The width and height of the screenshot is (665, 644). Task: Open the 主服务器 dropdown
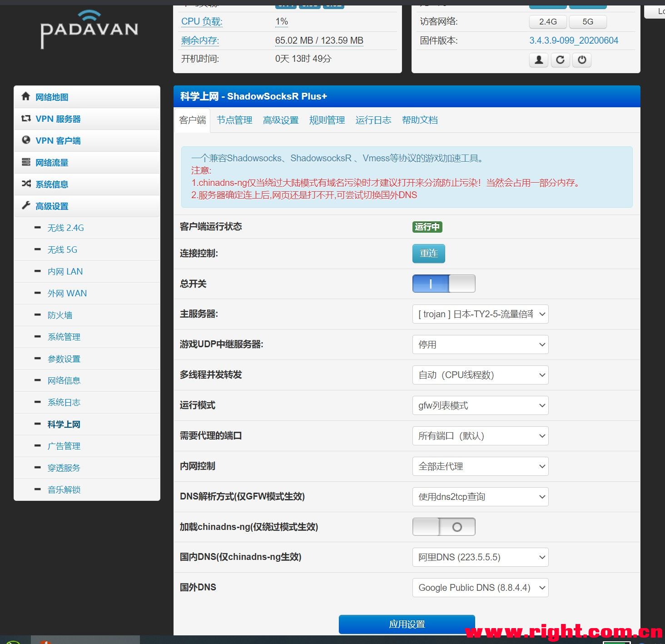(x=480, y=314)
